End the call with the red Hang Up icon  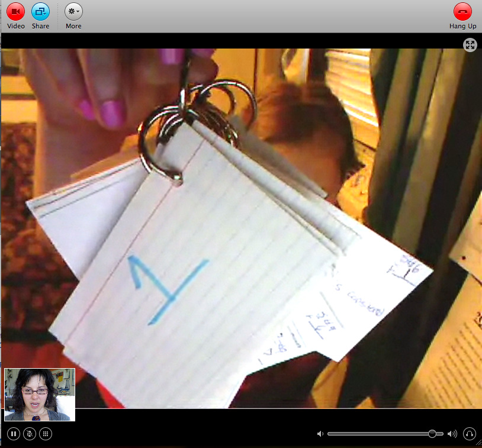click(462, 11)
